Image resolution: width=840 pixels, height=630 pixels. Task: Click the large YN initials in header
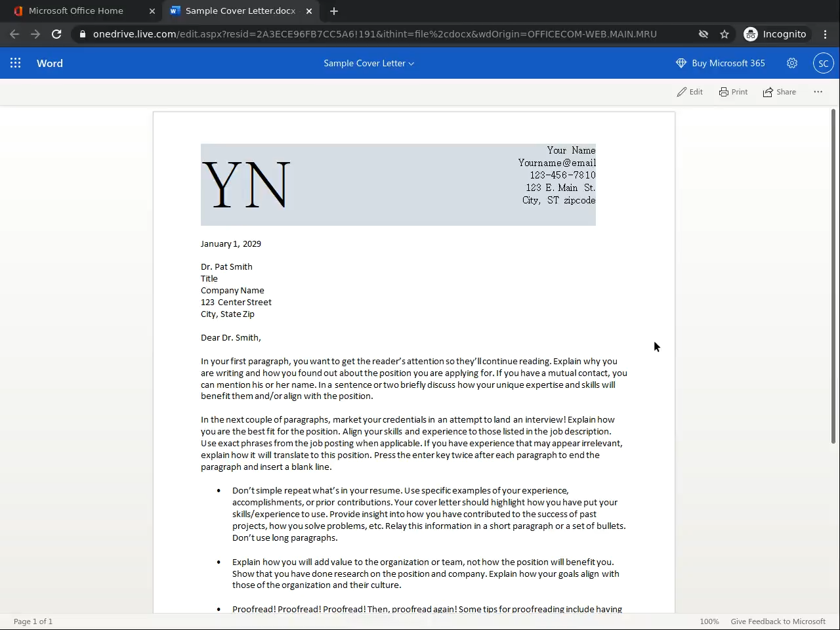(x=246, y=185)
